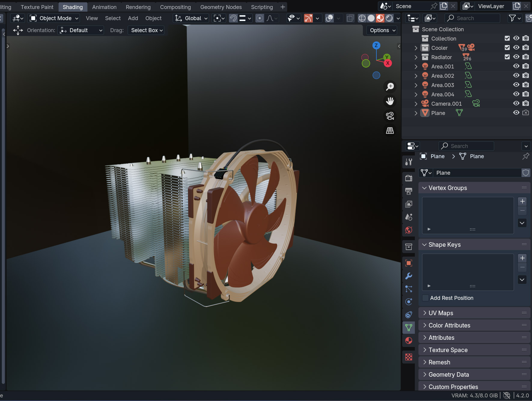Open the Add menu in viewport header
The width and height of the screenshot is (532, 401).
tap(133, 18)
